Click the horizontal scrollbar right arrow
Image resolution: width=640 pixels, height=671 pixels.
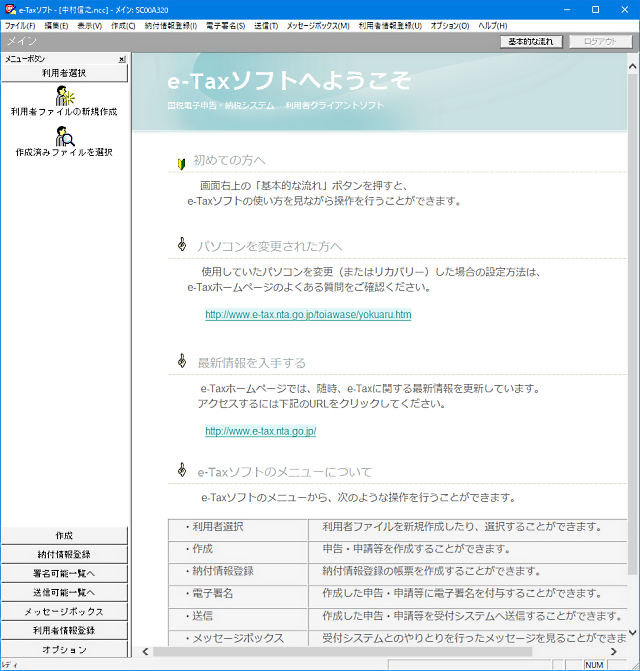pos(614,651)
